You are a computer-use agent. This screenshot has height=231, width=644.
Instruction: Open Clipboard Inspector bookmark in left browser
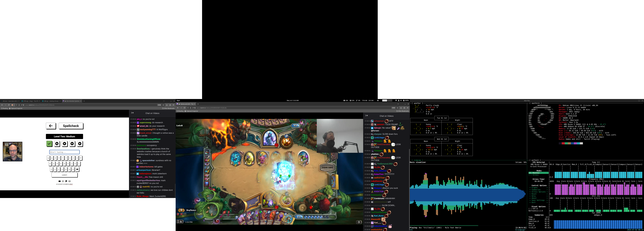pos(16,108)
